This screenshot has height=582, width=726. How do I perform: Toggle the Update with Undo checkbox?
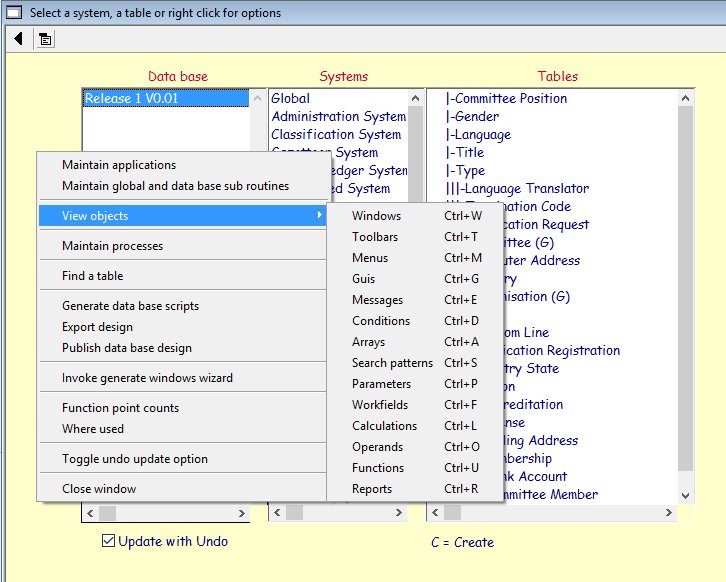[x=109, y=541]
